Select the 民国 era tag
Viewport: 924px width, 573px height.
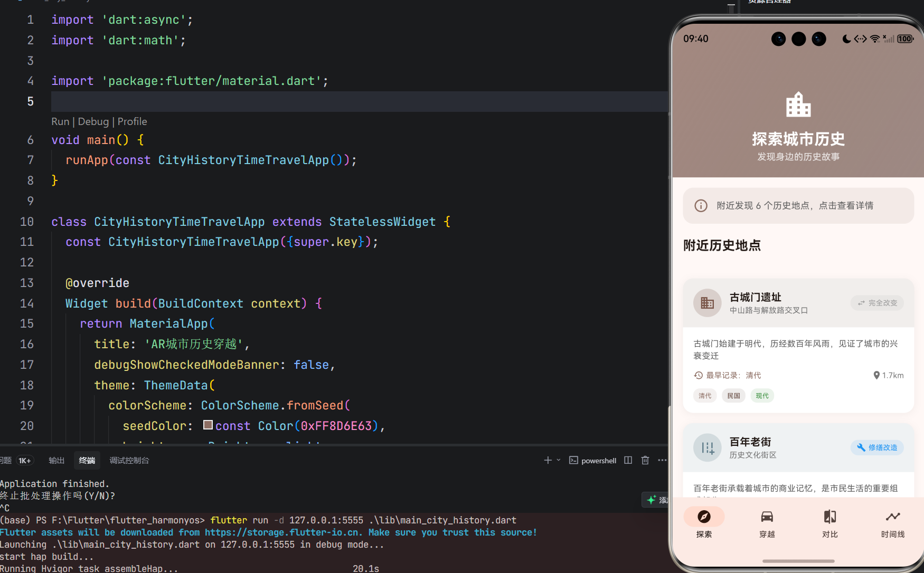[x=733, y=396]
